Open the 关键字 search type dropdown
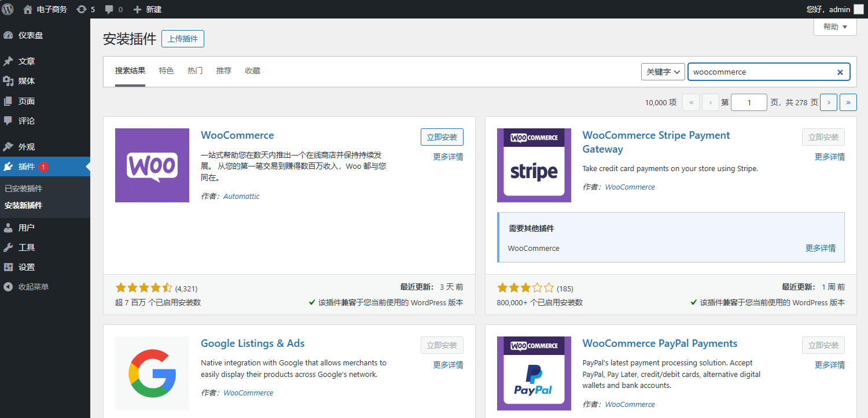 click(663, 72)
